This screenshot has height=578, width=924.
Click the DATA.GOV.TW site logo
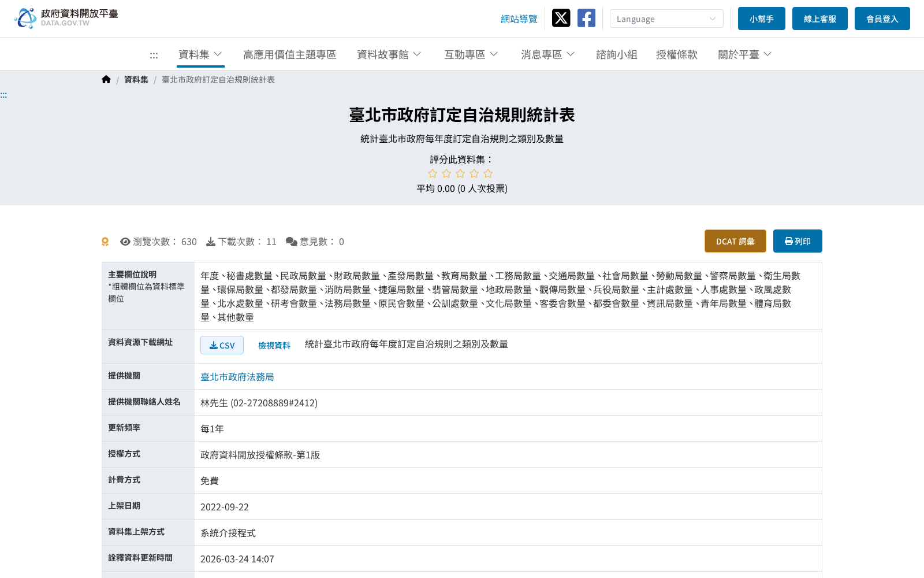coord(66,18)
